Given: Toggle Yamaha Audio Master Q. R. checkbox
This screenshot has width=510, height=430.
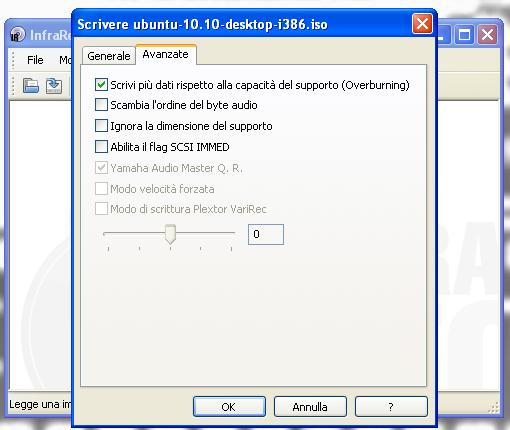Looking at the screenshot, I should click(101, 168).
